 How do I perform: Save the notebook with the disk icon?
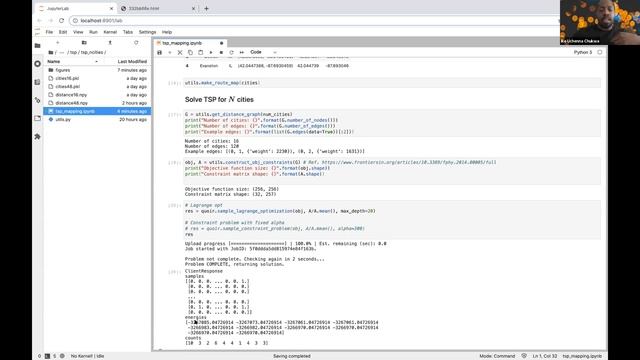pyautogui.click(x=160, y=52)
